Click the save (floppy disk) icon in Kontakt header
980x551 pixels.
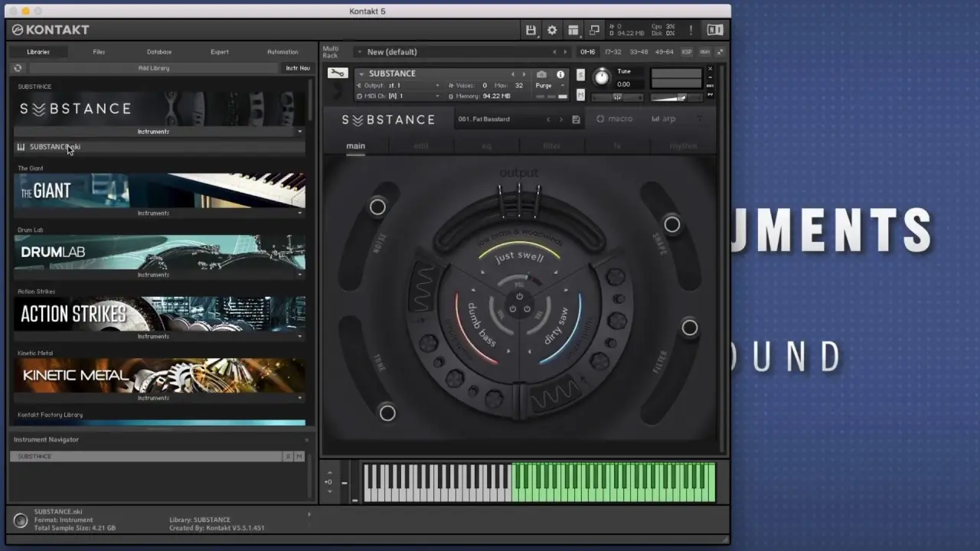[531, 30]
